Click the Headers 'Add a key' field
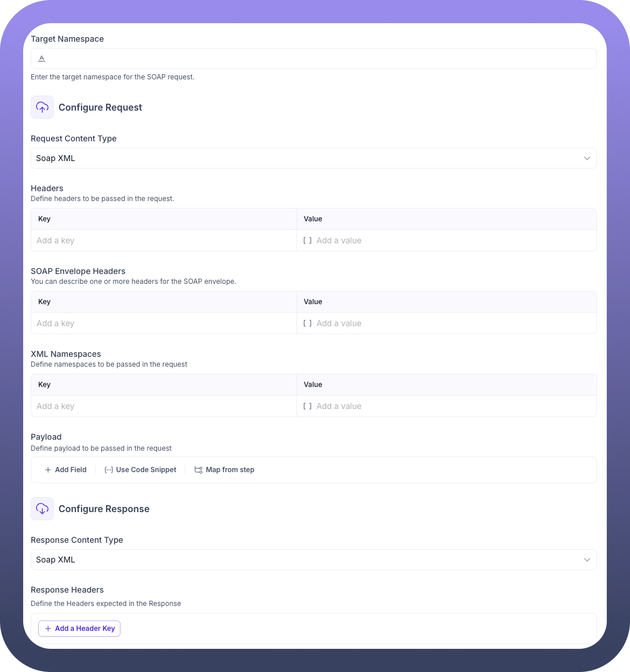This screenshot has width=630, height=672. (163, 240)
